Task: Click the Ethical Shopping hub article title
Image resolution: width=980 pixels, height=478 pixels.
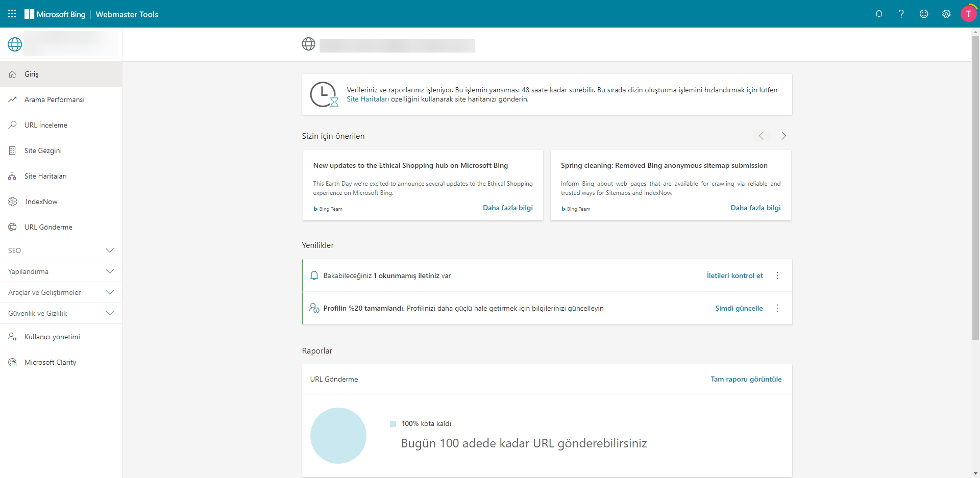Action: (x=410, y=165)
